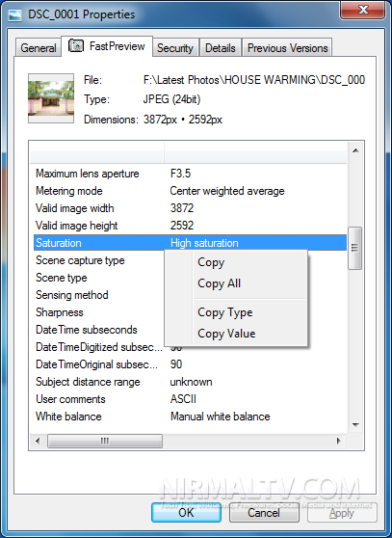Viewport: 392px width, 538px height.
Task: Select the Metering mode row
Action: coord(190,191)
